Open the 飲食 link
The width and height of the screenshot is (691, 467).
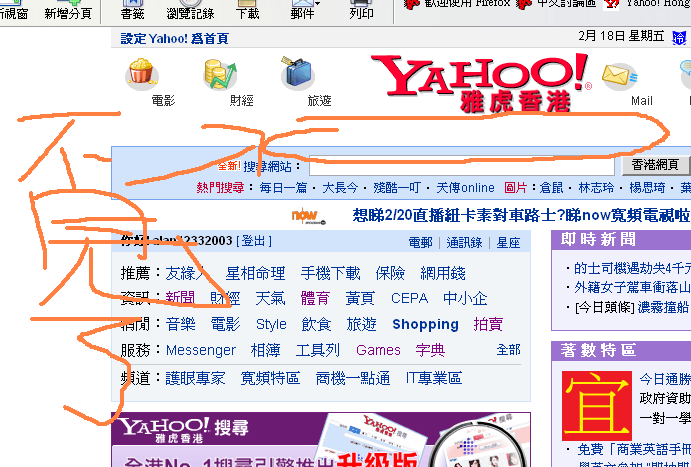[x=316, y=325]
